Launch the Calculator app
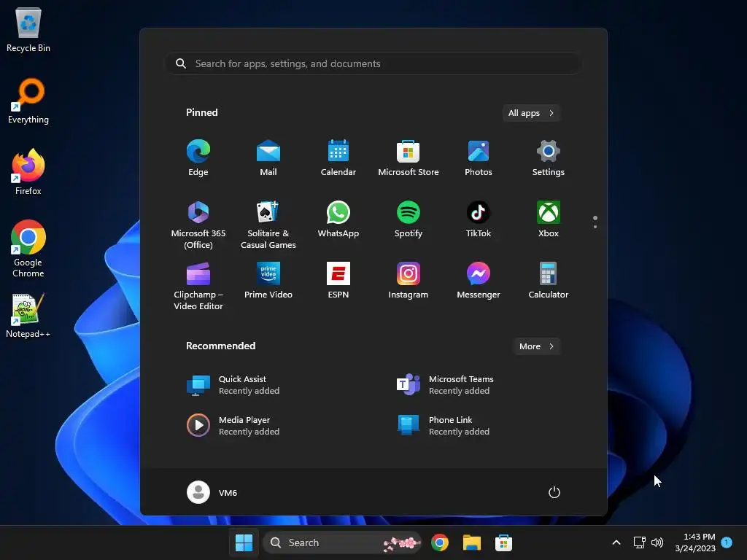Image resolution: width=747 pixels, height=560 pixels. [549, 281]
